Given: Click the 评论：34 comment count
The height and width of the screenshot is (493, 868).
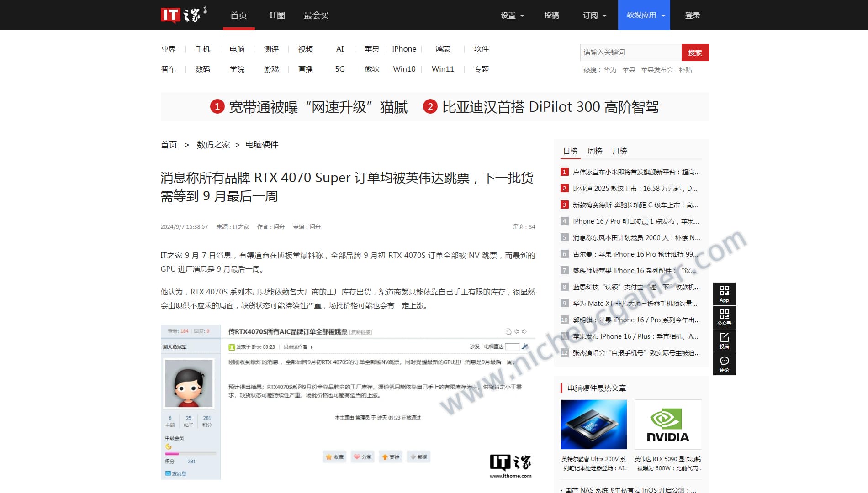Looking at the screenshot, I should 524,227.
